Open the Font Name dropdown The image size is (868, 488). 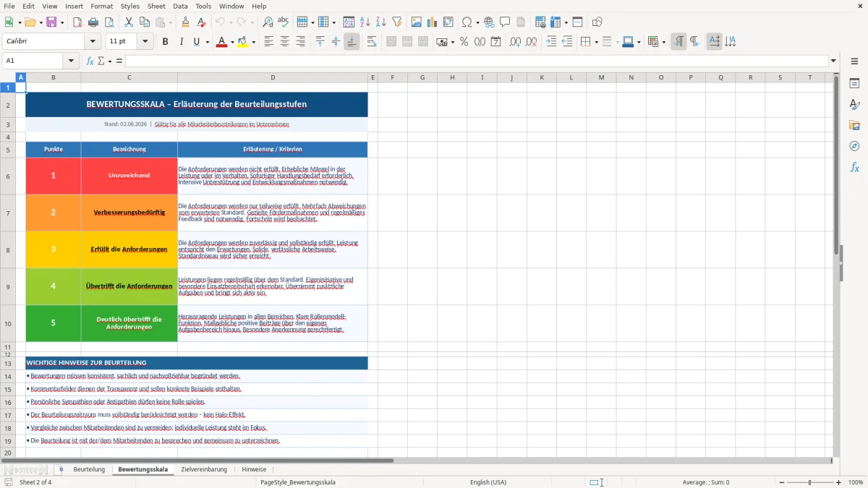pyautogui.click(x=92, y=42)
